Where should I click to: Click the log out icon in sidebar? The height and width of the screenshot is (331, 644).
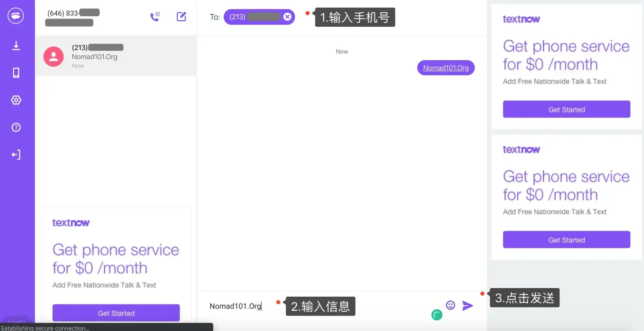point(16,155)
